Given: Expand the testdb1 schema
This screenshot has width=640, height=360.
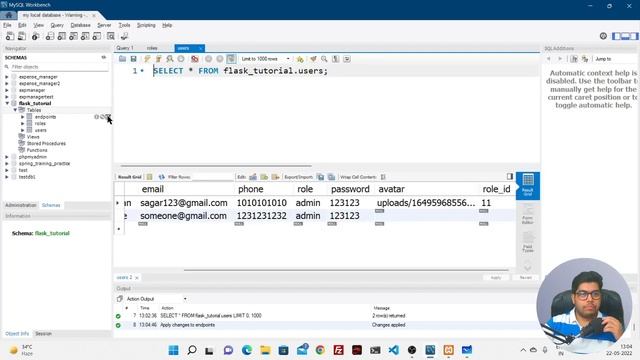Looking at the screenshot, I should [x=7, y=177].
